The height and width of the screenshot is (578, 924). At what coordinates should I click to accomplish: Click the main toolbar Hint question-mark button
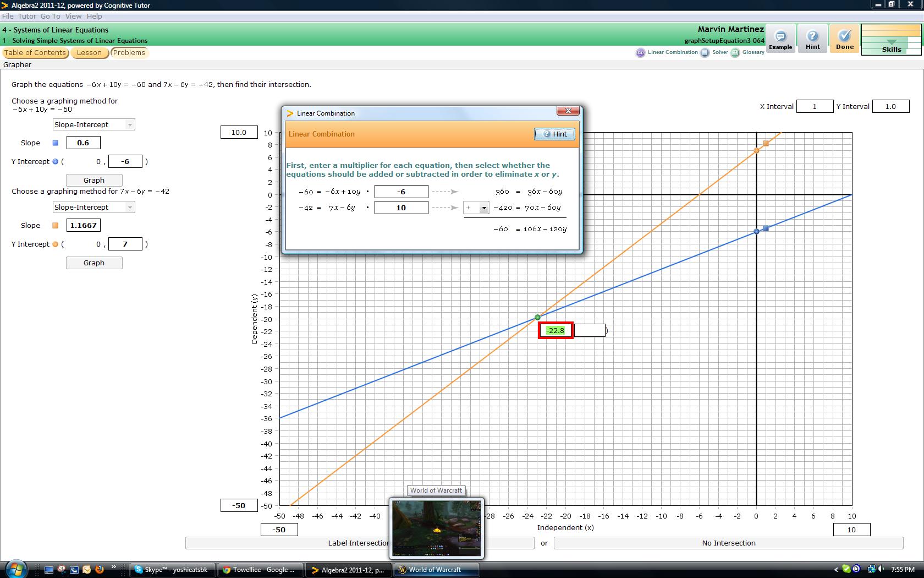click(812, 39)
